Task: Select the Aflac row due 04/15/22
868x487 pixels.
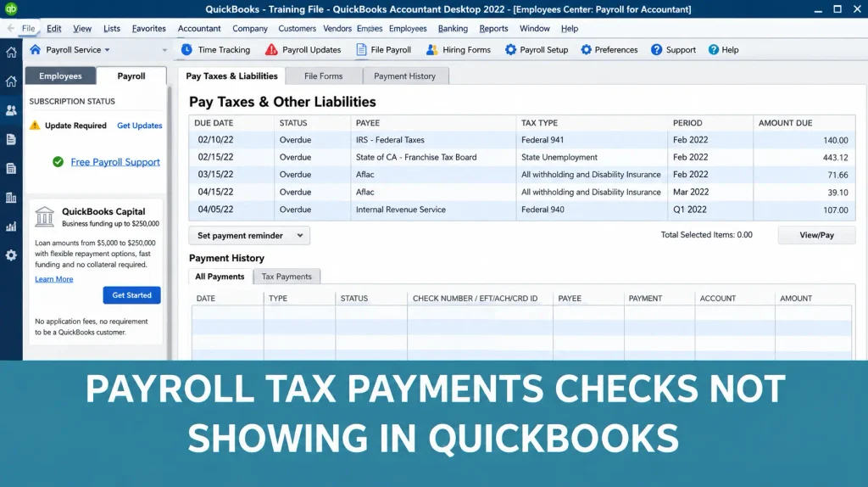Action: 522,193
